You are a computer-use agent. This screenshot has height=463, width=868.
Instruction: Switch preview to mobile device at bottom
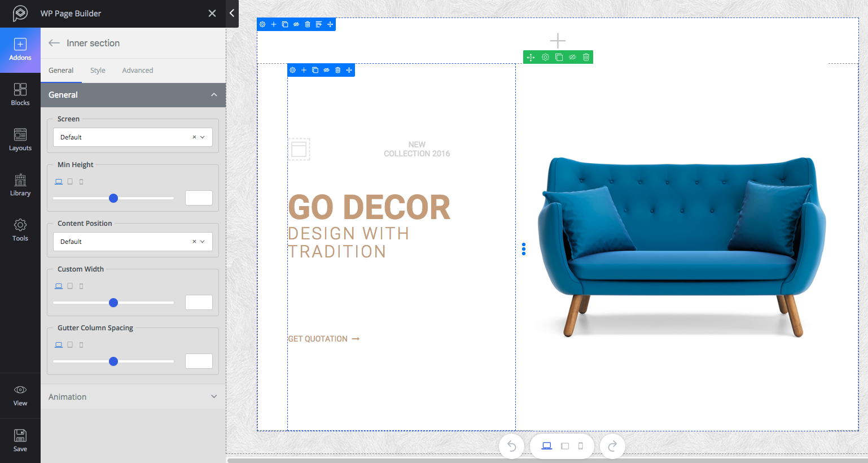point(580,446)
